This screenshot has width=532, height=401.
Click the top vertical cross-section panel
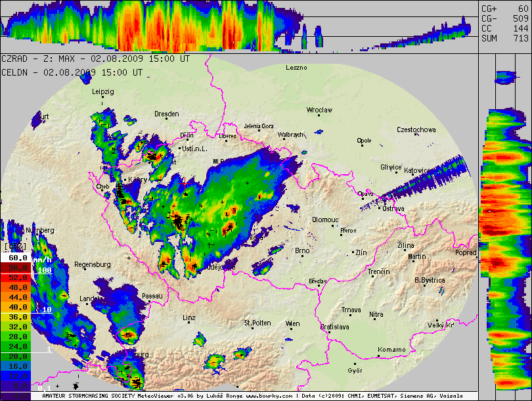tap(239, 26)
